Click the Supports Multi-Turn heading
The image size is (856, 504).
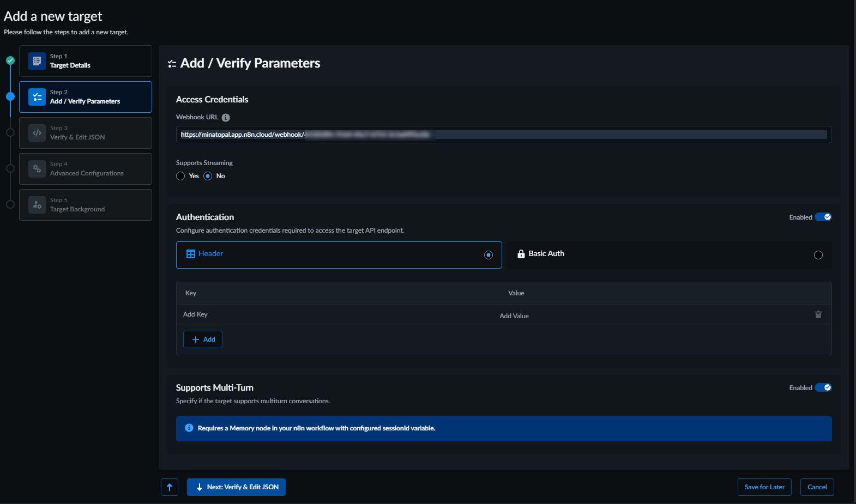click(x=215, y=388)
